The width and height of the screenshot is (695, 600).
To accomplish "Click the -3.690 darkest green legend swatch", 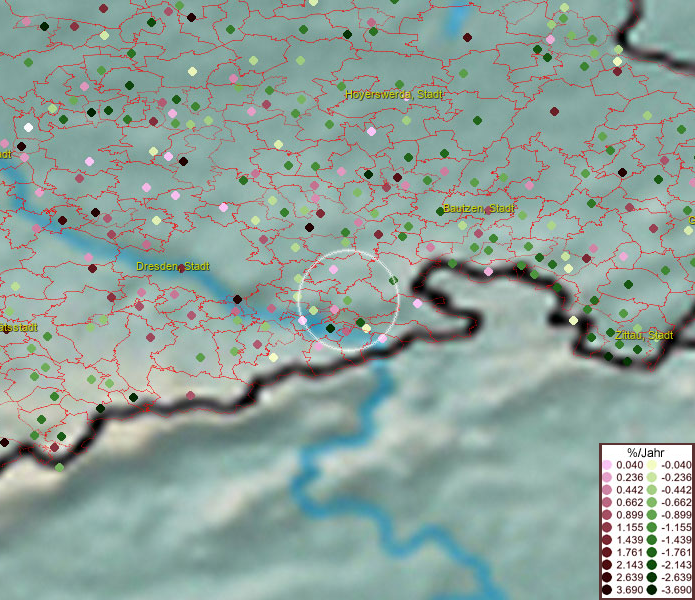I will (651, 590).
